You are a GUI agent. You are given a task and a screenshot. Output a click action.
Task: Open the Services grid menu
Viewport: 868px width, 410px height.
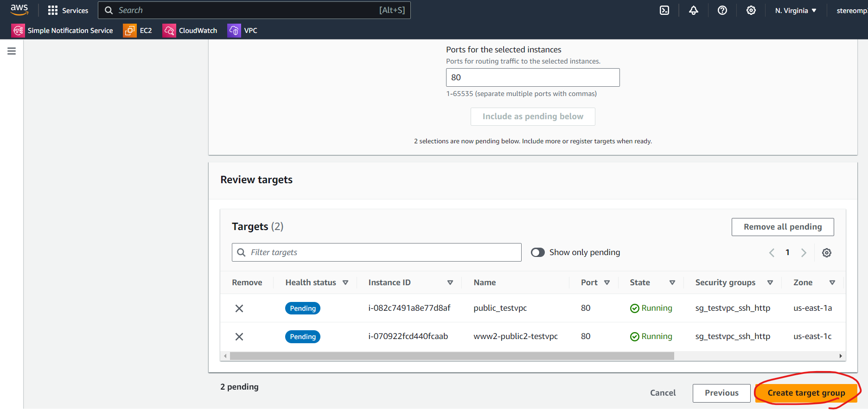[x=68, y=10]
